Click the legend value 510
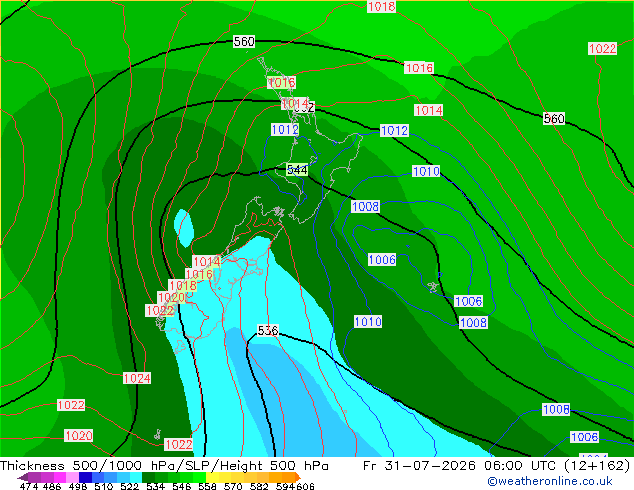This screenshot has width=634, height=490. click(x=103, y=486)
